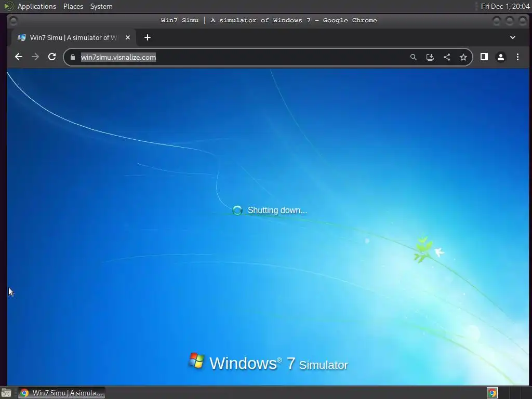
Task: Click the clock showing Fri Dec 1, 20:04
Action: [505, 6]
